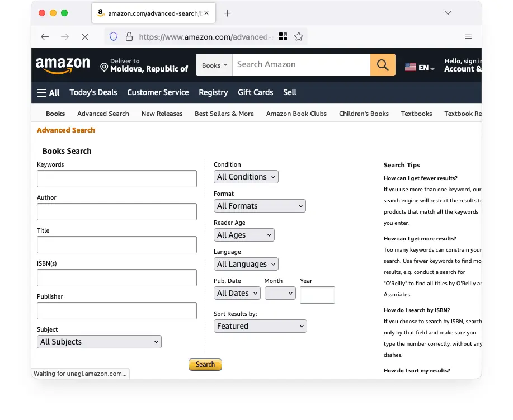
Task: Expand the All Ages dropdown
Action: tap(244, 235)
